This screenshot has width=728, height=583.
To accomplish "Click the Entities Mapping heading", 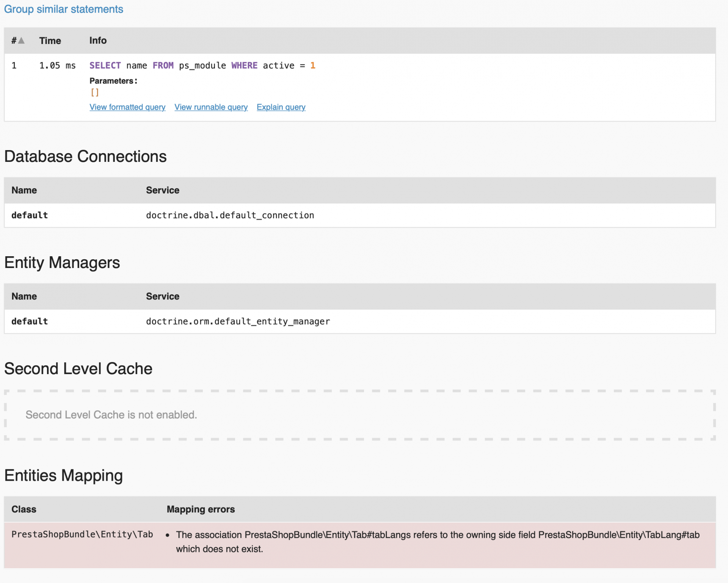I will click(63, 476).
